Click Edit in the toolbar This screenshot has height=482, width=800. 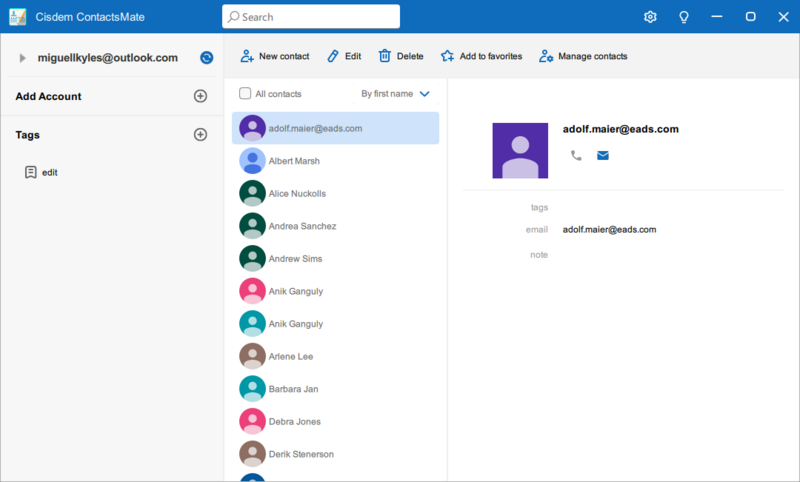click(x=344, y=56)
